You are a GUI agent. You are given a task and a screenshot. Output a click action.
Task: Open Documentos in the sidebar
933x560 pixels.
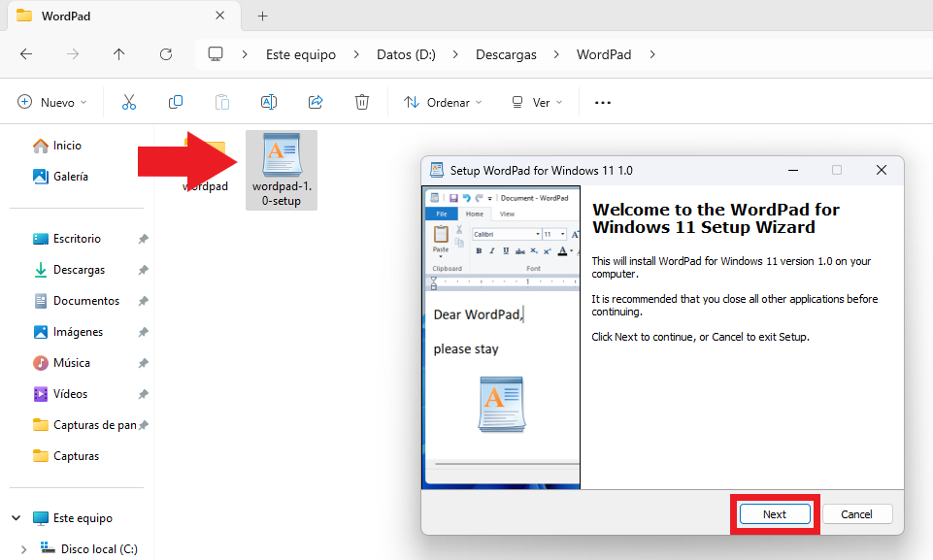[x=86, y=301]
